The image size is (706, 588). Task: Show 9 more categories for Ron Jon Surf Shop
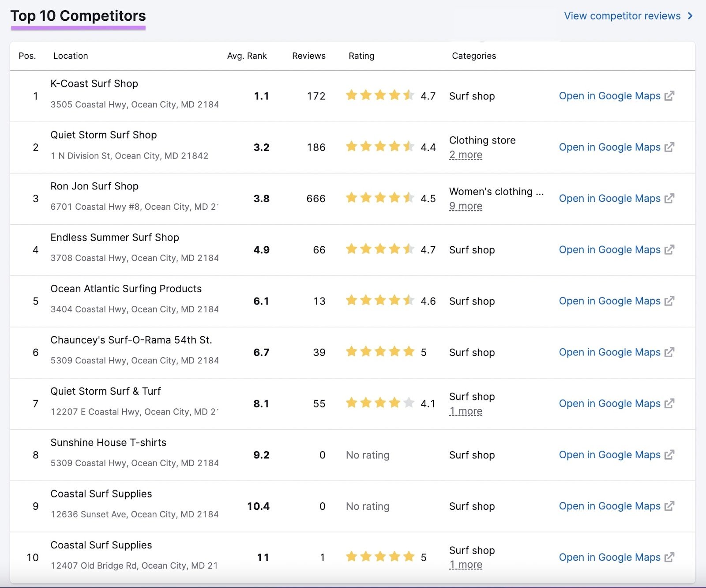coord(466,206)
